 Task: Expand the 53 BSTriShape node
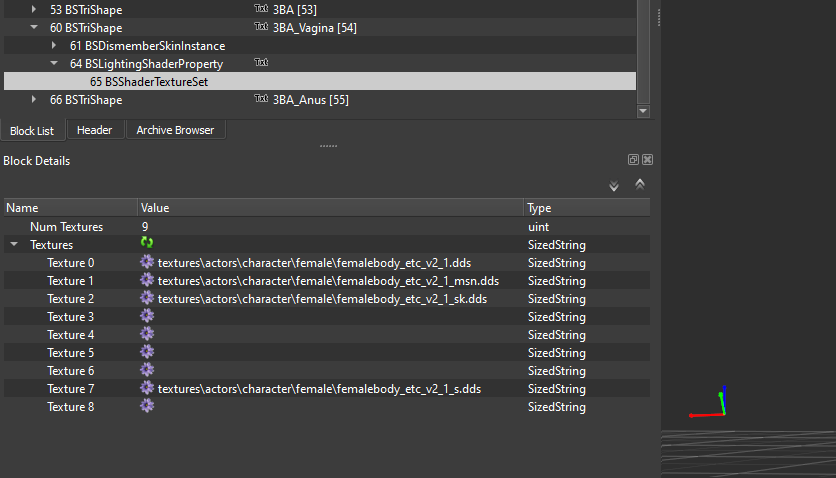tap(34, 9)
